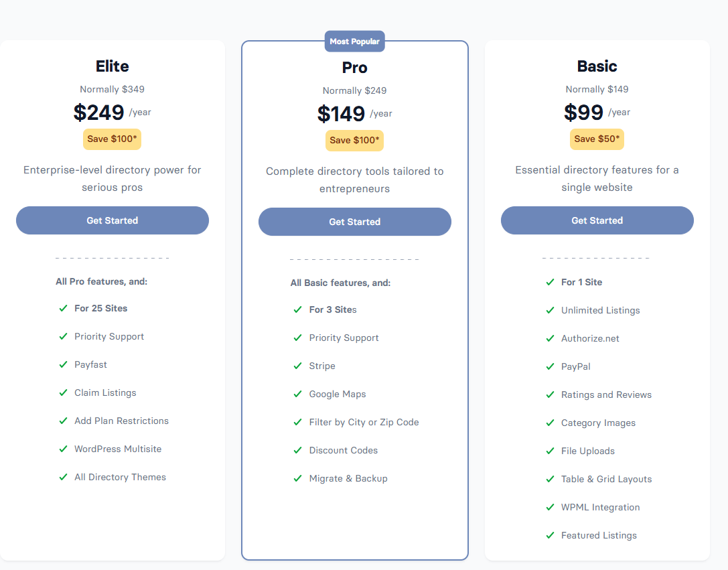This screenshot has height=570, width=728.
Task: Click checkmark icon next to Stripe
Action: [x=297, y=366]
